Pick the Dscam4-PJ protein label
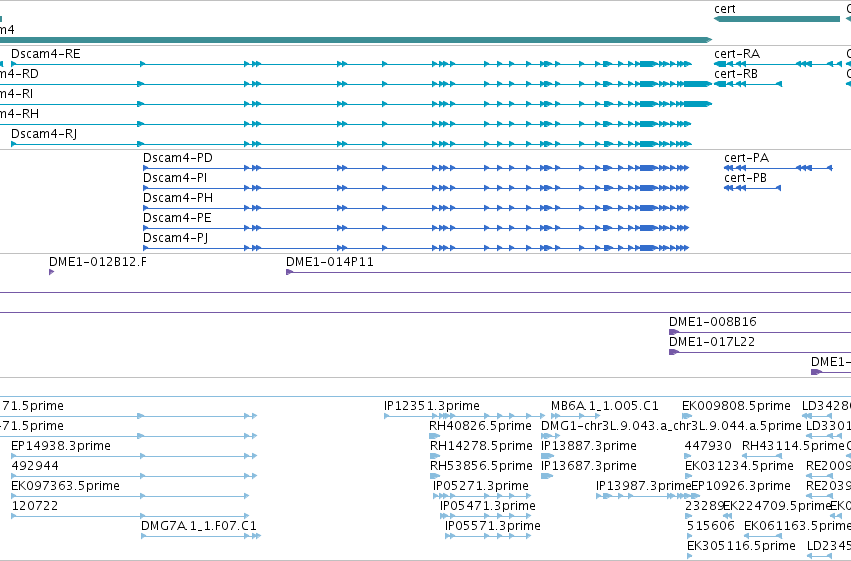This screenshot has width=851, height=561. pyautogui.click(x=175, y=238)
